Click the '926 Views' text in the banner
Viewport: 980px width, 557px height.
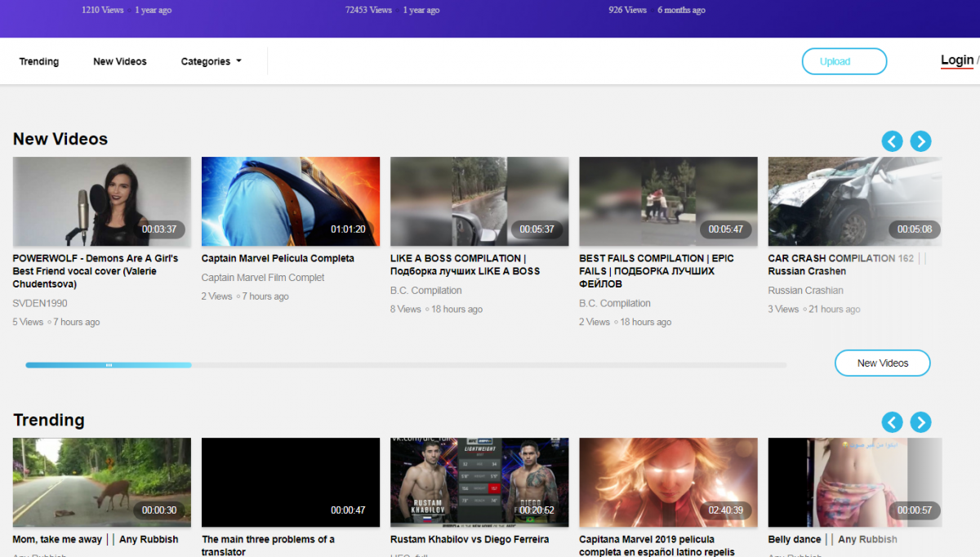[628, 10]
